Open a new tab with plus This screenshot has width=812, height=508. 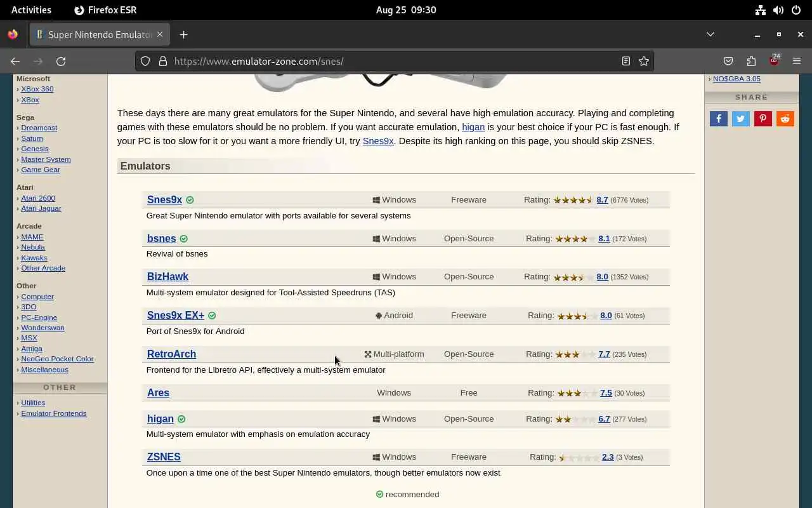(x=184, y=34)
